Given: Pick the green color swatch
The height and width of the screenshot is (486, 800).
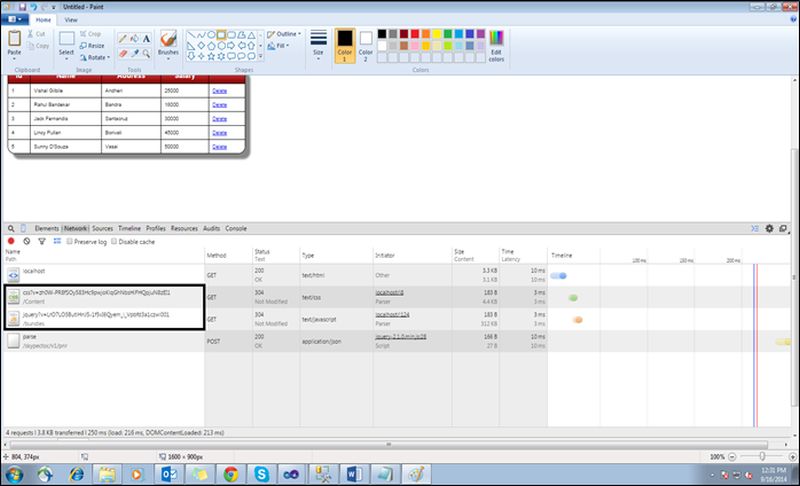Looking at the screenshot, I should [x=448, y=34].
